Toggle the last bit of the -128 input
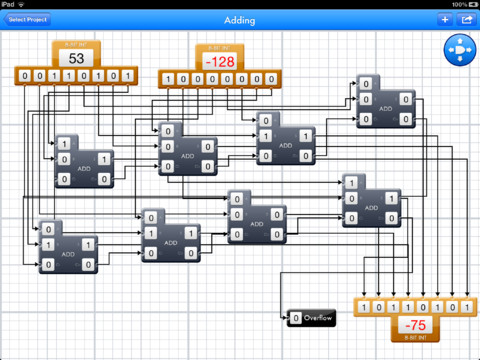Image resolution: width=480 pixels, height=360 pixels. point(271,79)
